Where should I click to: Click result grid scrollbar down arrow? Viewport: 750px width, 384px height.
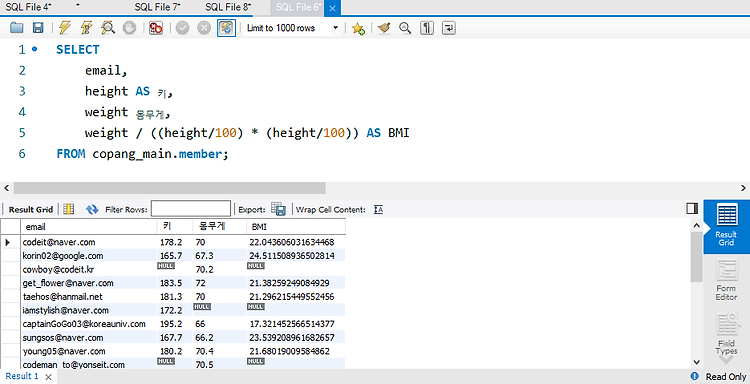[696, 362]
